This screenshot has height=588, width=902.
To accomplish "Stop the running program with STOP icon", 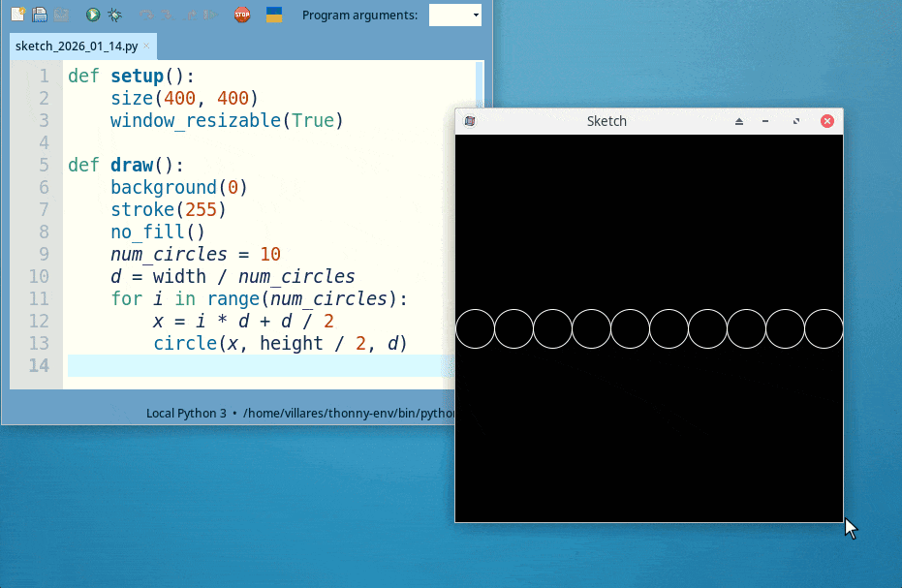I will [242, 15].
